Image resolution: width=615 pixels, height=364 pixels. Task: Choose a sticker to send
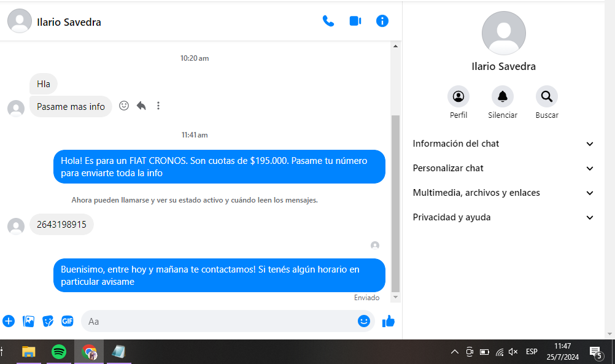pos(48,321)
